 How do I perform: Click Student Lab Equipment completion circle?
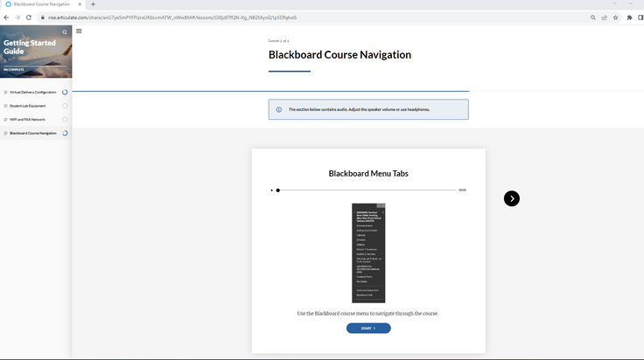(x=66, y=106)
